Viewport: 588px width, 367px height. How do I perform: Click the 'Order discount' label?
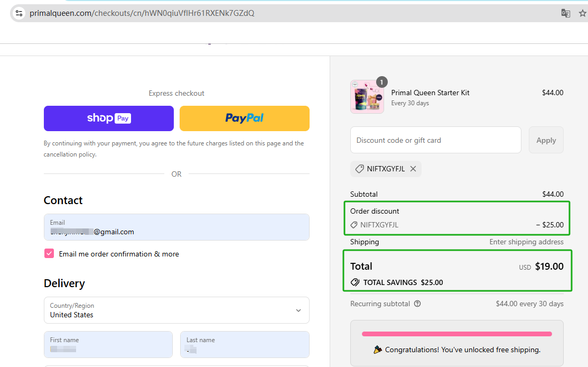click(375, 212)
